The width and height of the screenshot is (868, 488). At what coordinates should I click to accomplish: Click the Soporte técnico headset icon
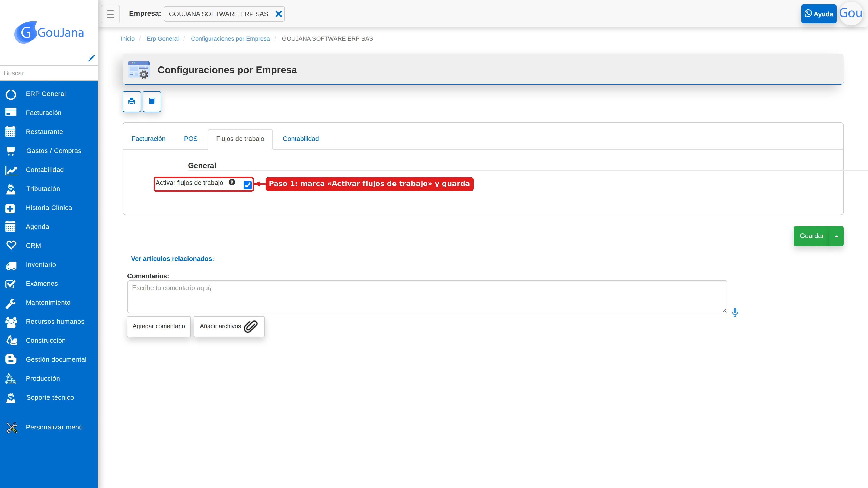(11, 398)
